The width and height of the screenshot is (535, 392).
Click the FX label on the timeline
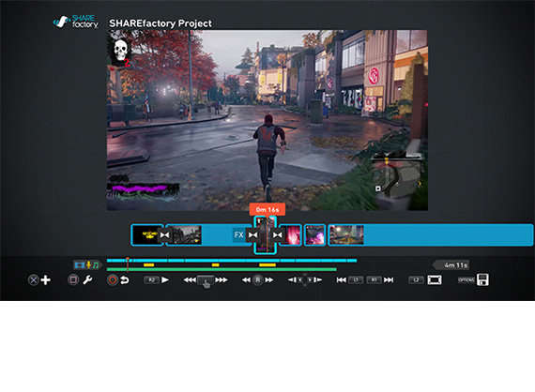pos(238,234)
